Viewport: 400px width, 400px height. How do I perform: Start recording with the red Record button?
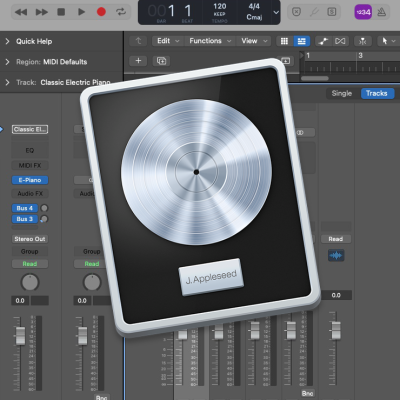(101, 12)
